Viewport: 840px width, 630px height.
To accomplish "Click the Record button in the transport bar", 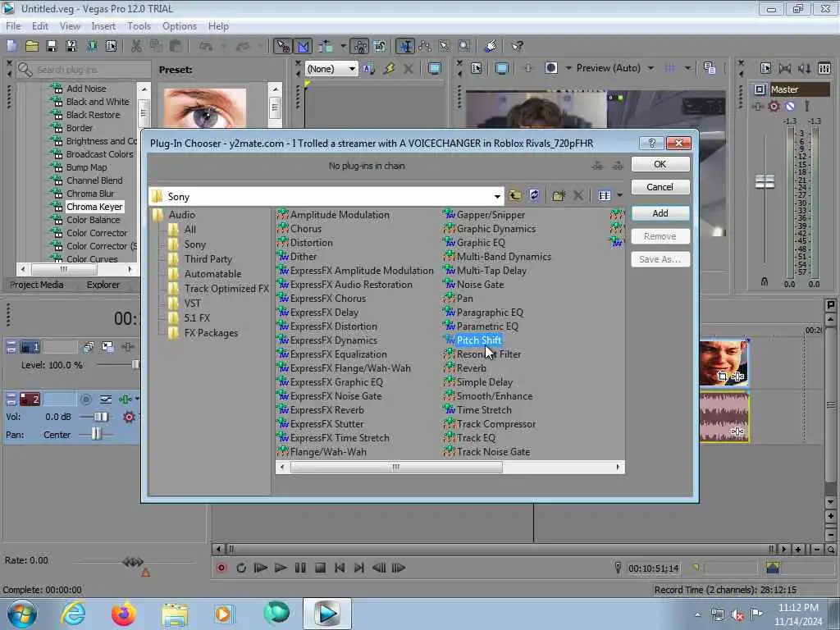I will pyautogui.click(x=221, y=568).
